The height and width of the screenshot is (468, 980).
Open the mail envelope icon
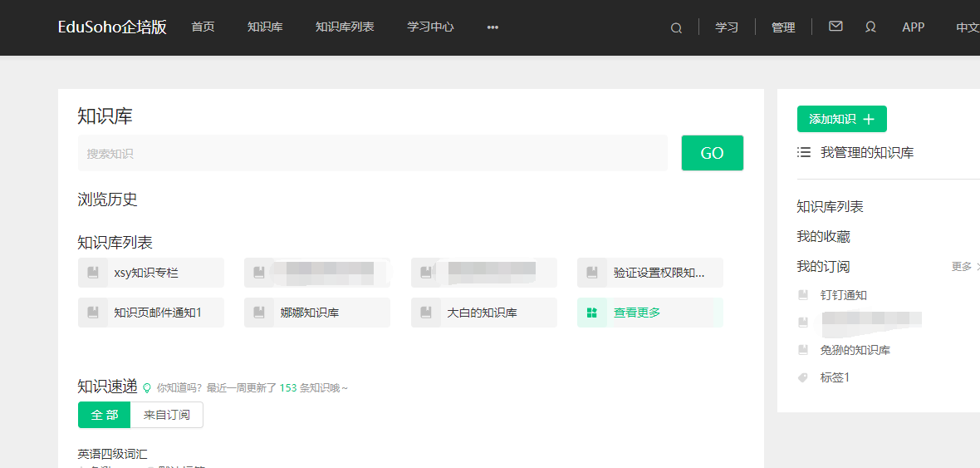(835, 27)
